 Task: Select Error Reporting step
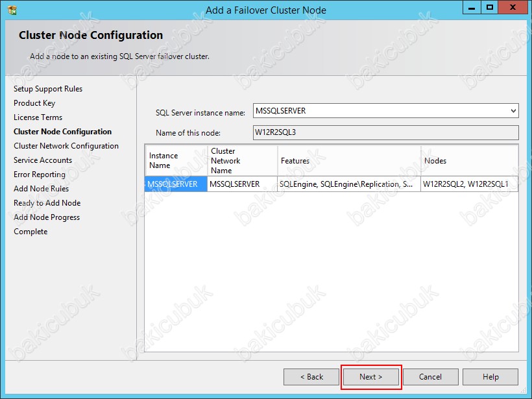pyautogui.click(x=40, y=175)
